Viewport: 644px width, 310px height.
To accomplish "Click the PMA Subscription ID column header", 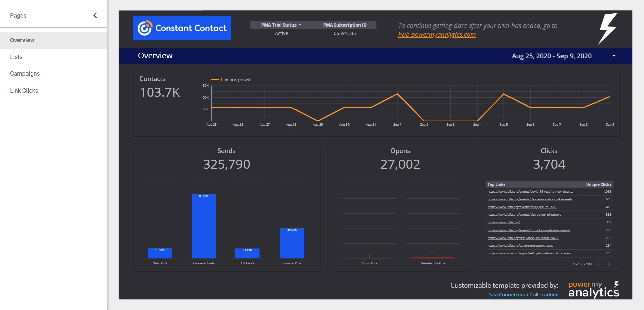I will pyautogui.click(x=344, y=25).
